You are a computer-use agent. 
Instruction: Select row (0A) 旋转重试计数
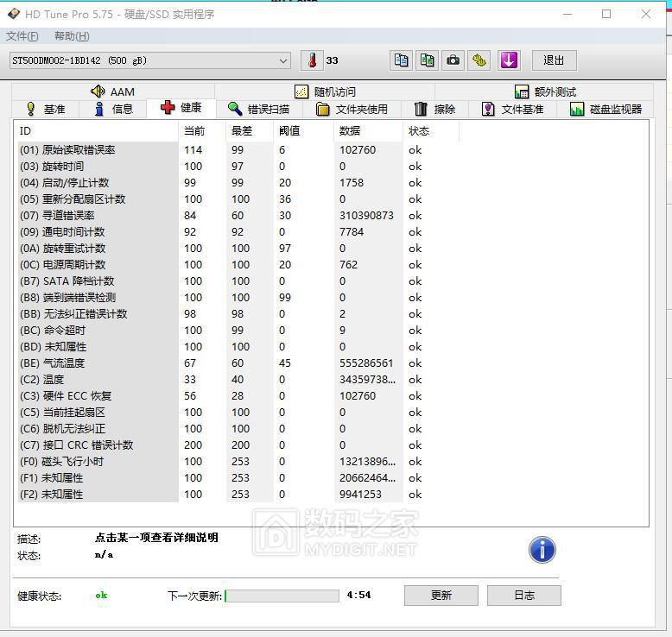pyautogui.click(x=237, y=249)
